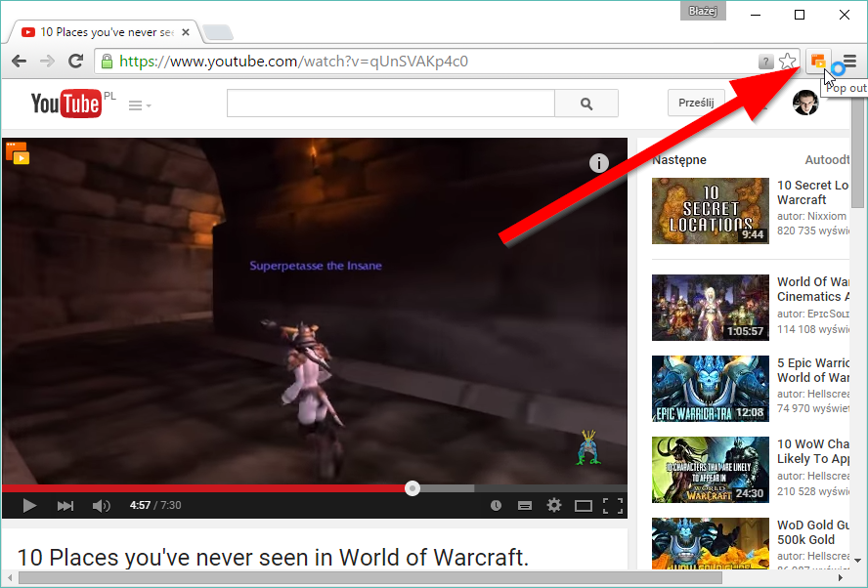Image resolution: width=868 pixels, height=588 pixels.
Task: Open the Chrome hamburger menu
Action: 849,61
